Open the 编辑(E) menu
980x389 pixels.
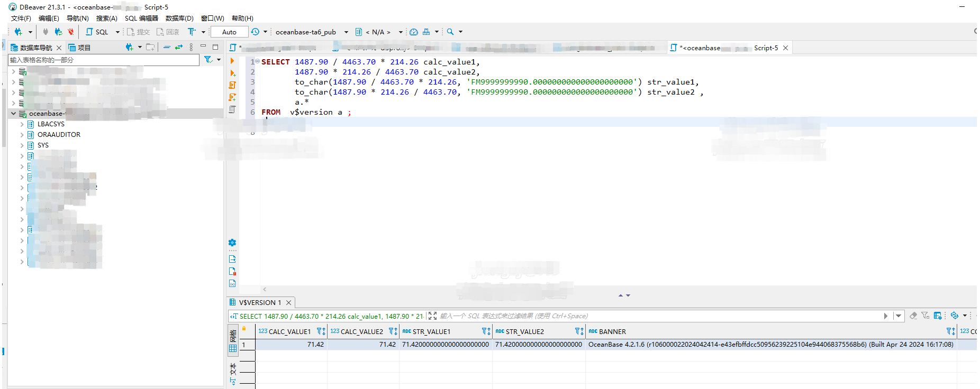click(49, 18)
